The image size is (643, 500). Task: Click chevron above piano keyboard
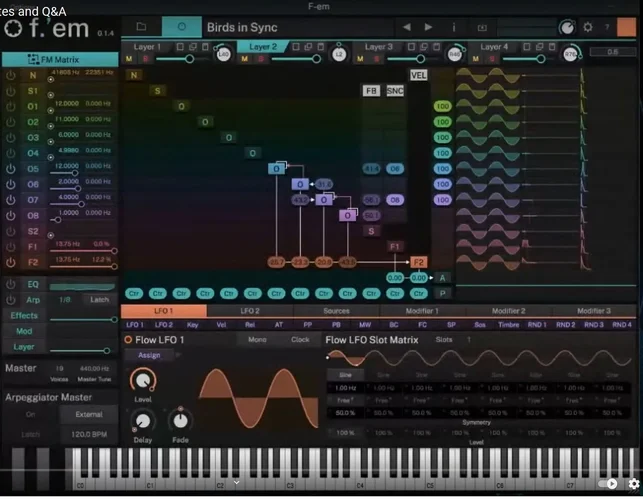tap(237, 483)
